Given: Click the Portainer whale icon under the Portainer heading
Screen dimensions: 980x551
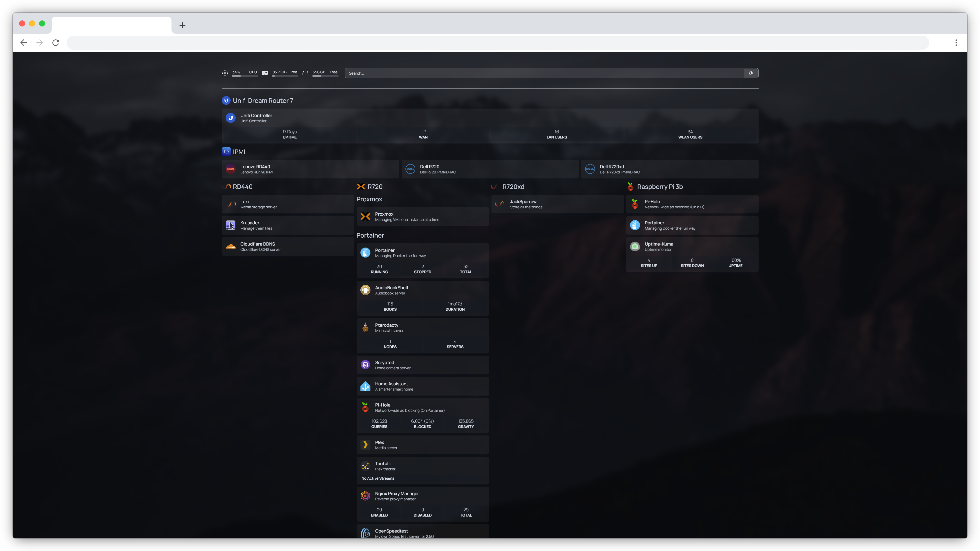Looking at the screenshot, I should click(366, 253).
